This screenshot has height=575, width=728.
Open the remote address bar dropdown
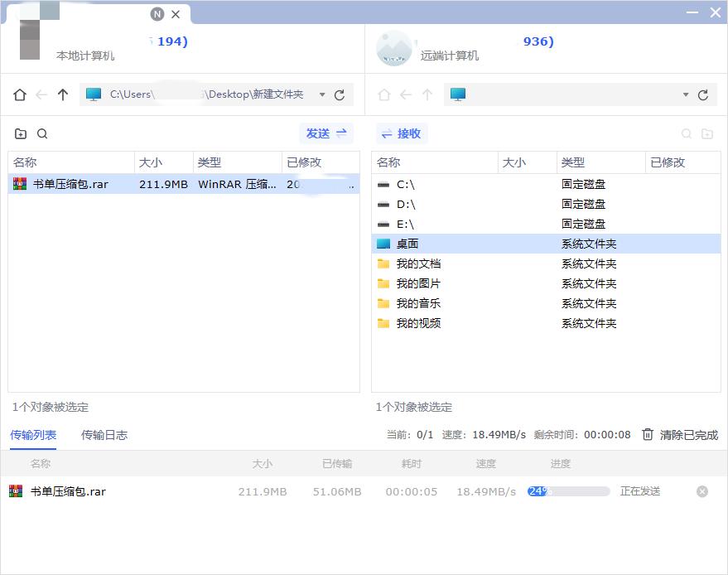click(684, 94)
